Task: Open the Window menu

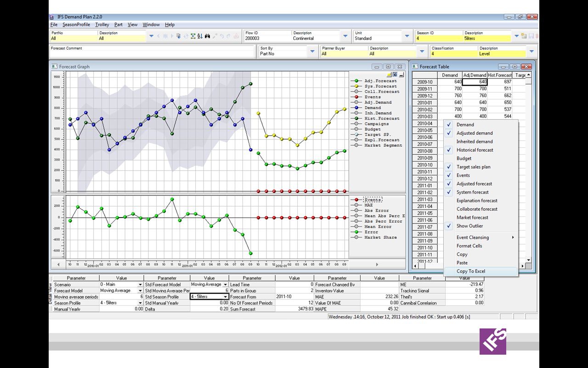Action: [151, 24]
